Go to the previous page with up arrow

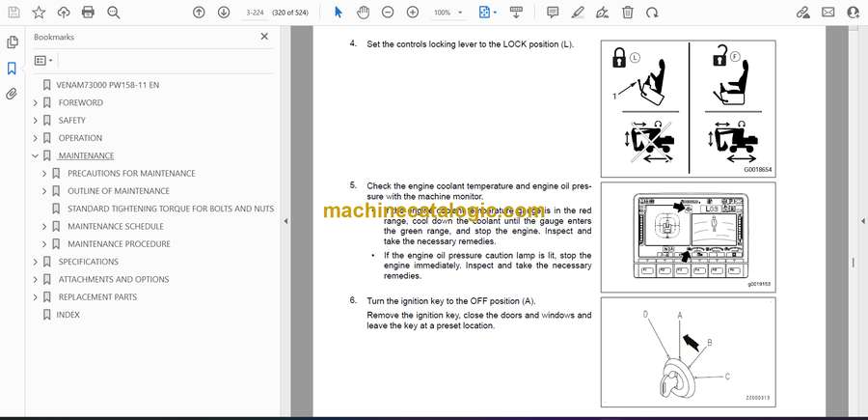coord(199,13)
